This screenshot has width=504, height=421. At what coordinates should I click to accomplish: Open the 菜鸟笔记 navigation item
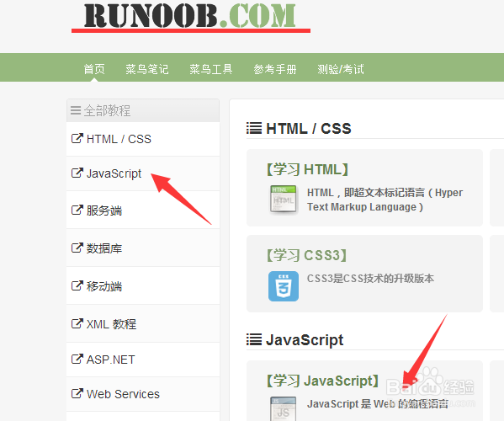(x=147, y=69)
